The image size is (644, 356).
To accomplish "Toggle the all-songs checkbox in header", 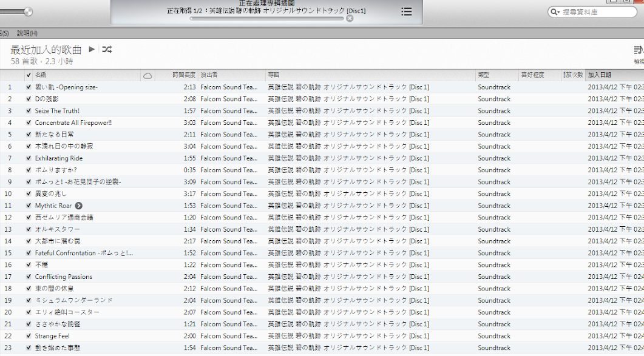I will pos(29,75).
